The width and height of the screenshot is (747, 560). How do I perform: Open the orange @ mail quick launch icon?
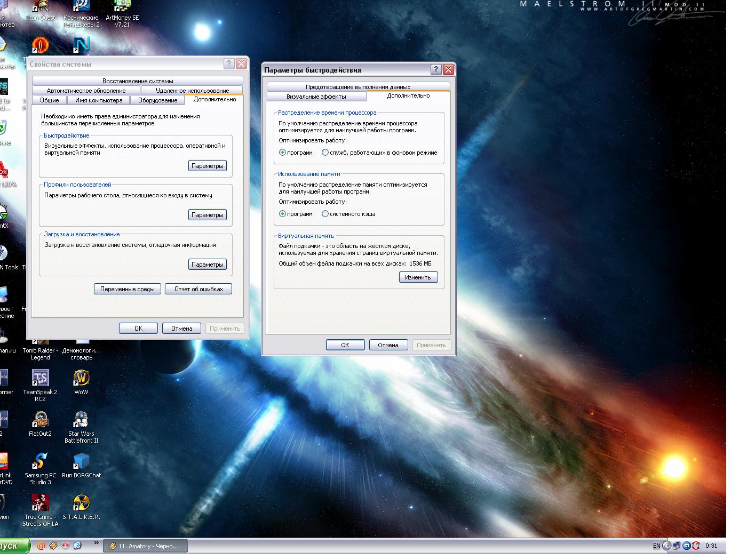[x=41, y=546]
